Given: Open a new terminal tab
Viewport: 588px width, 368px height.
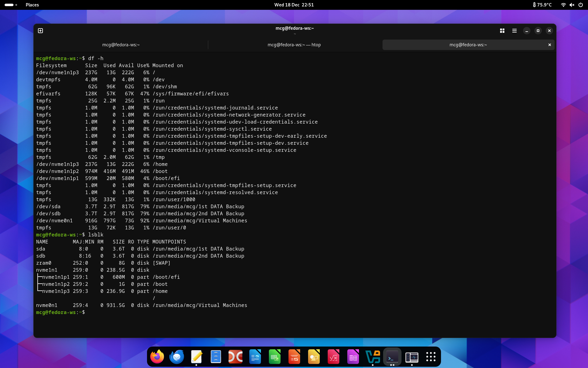Looking at the screenshot, I should (40, 31).
